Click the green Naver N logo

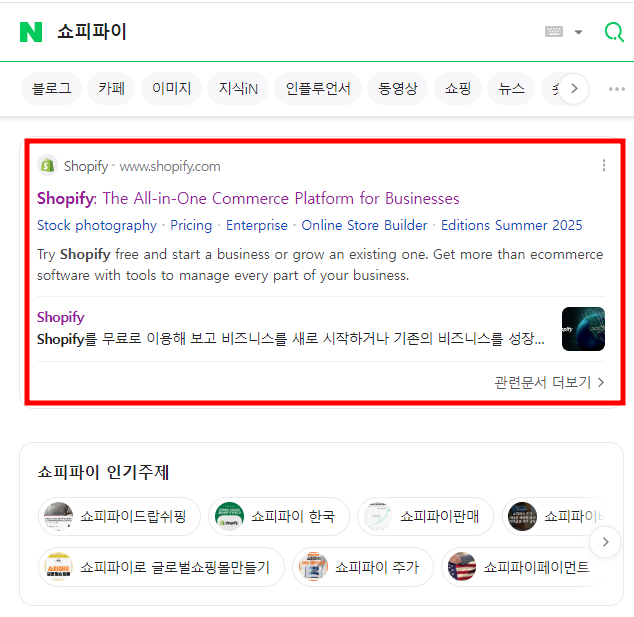tap(31, 32)
